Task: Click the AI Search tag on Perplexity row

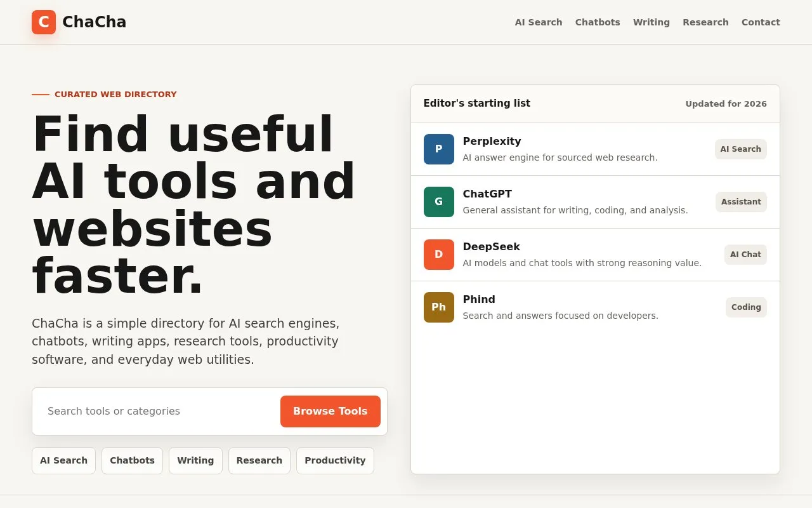Action: pos(740,149)
